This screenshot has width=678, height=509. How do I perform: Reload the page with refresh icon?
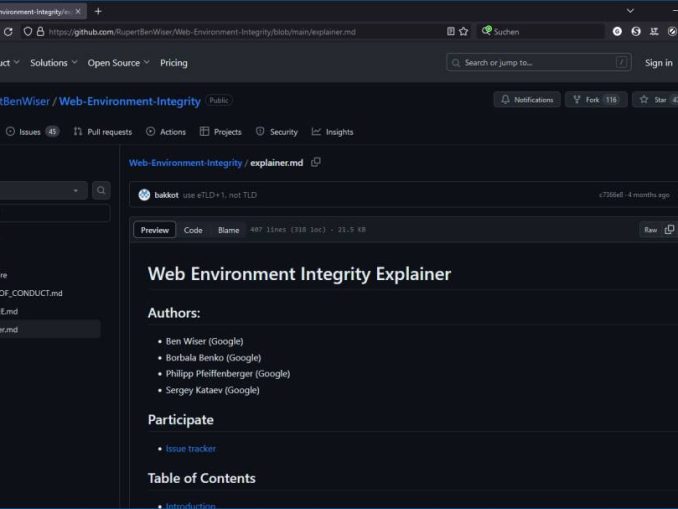pyautogui.click(x=8, y=32)
